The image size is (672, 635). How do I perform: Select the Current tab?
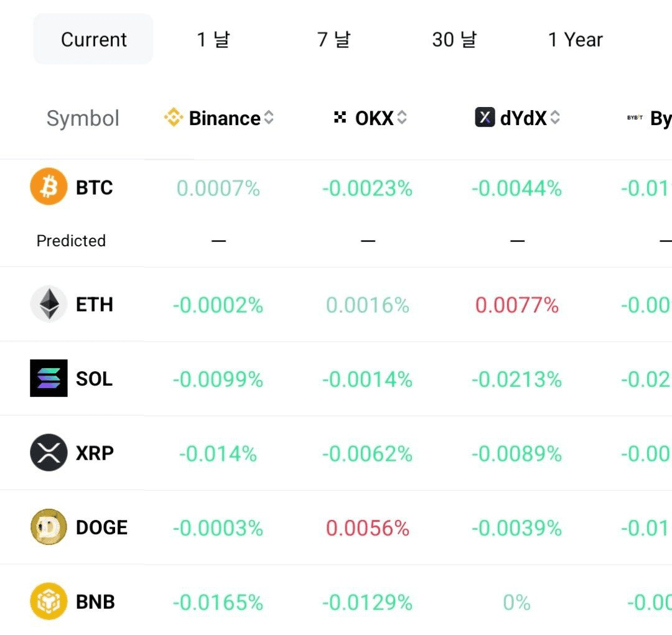(x=93, y=39)
